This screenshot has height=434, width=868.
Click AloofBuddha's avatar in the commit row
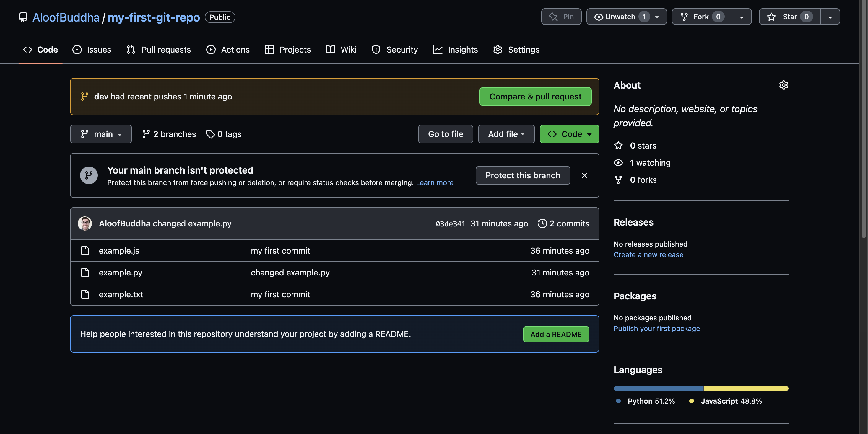click(x=85, y=223)
